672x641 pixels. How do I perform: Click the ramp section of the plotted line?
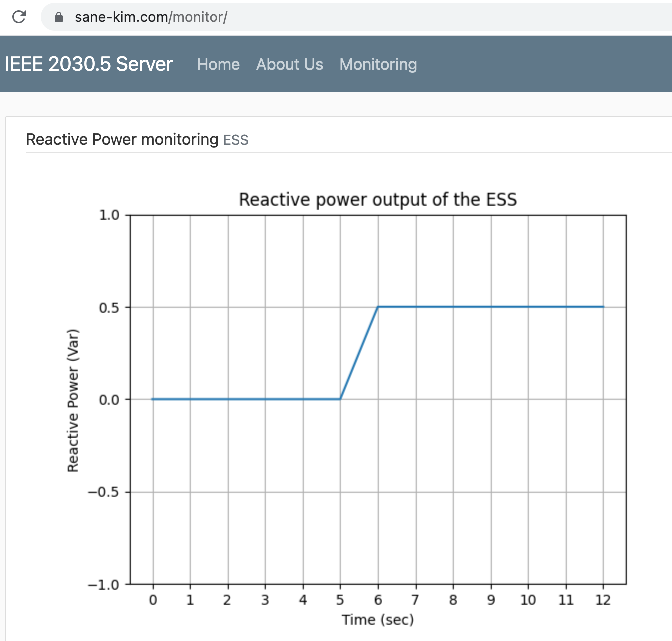(359, 352)
